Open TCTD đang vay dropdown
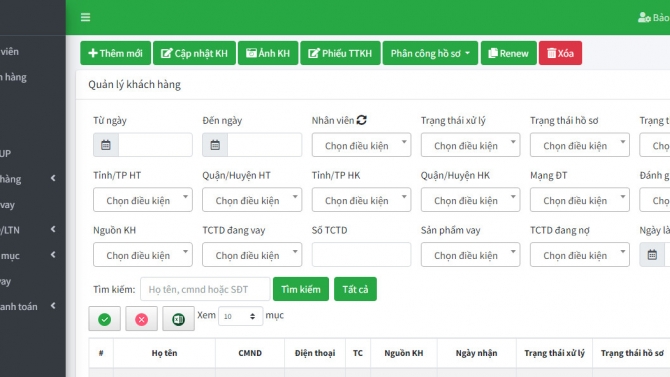Screen dimensions: 670x377 [x=252, y=255]
